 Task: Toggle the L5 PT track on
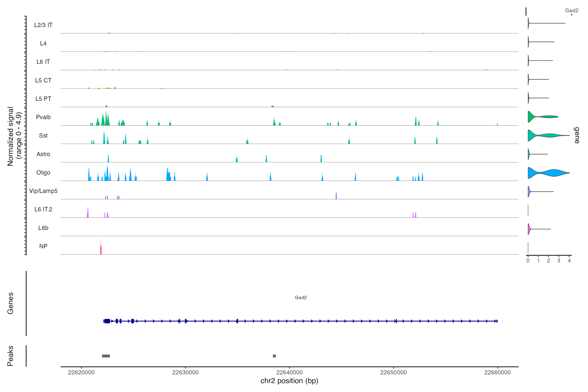[44, 99]
